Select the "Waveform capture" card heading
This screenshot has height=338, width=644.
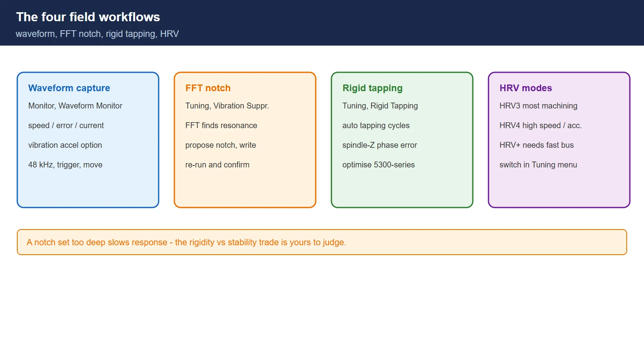[x=69, y=88]
